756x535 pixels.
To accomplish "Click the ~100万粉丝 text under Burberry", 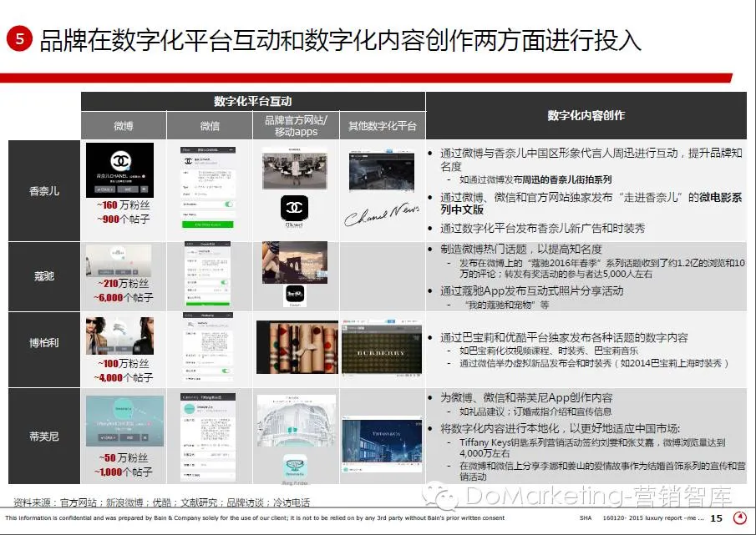I will click(124, 364).
